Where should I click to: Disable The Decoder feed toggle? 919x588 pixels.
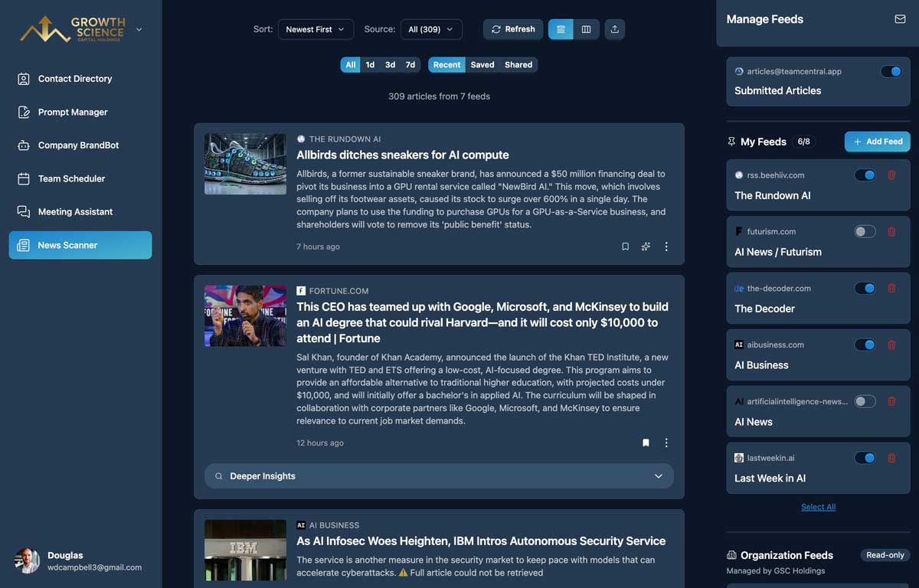865,288
